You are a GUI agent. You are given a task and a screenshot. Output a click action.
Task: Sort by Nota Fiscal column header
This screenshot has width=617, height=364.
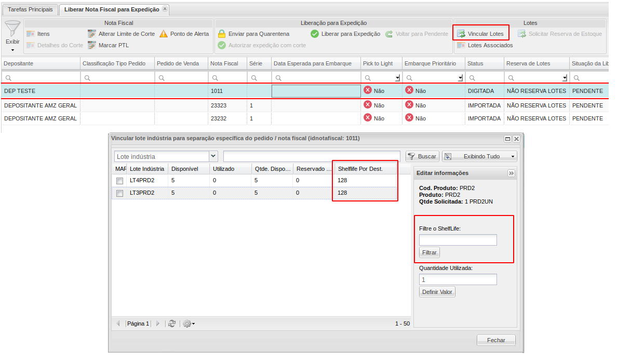[227, 63]
